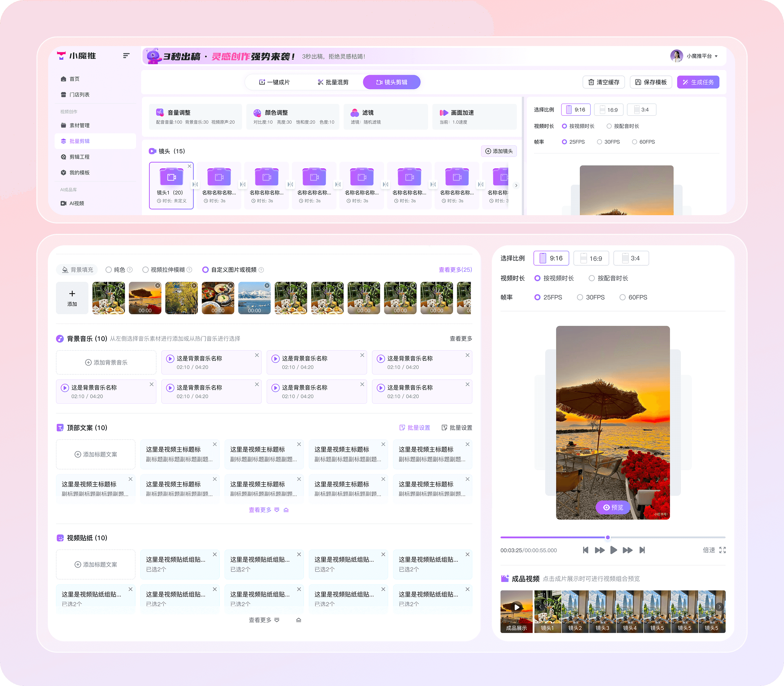Image resolution: width=784 pixels, height=686 pixels.
Task: Click the play button in the player controls
Action: pyautogui.click(x=613, y=550)
